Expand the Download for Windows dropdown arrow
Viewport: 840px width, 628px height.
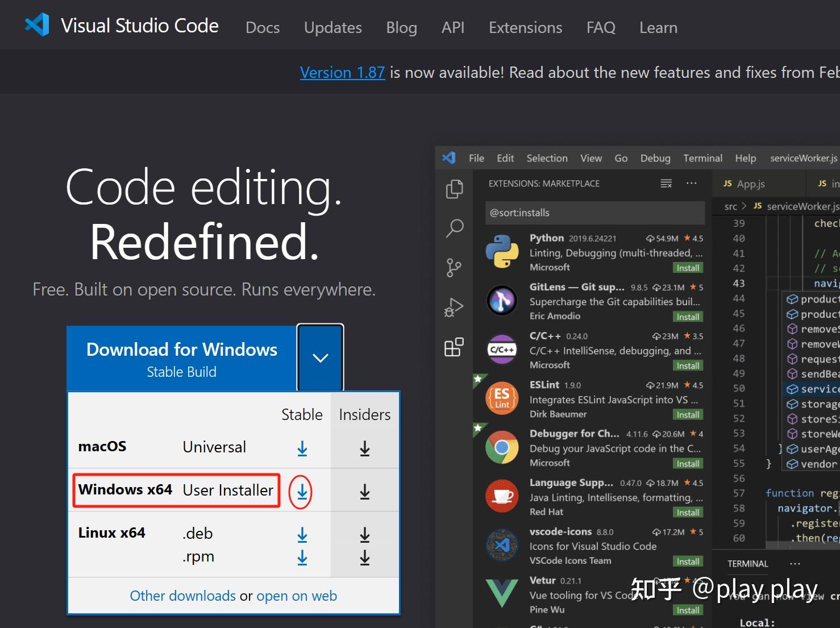click(320, 358)
